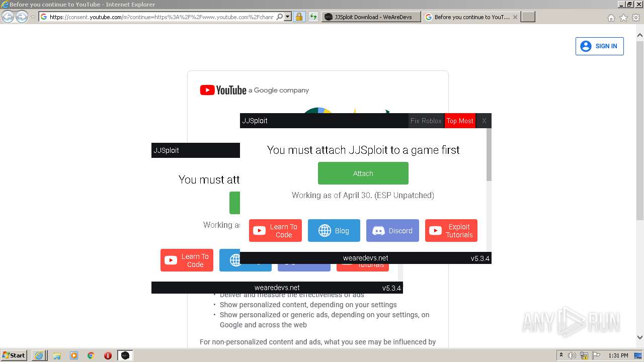The image size is (644, 362).
Task: Click the refresh page icon
Action: tap(313, 17)
